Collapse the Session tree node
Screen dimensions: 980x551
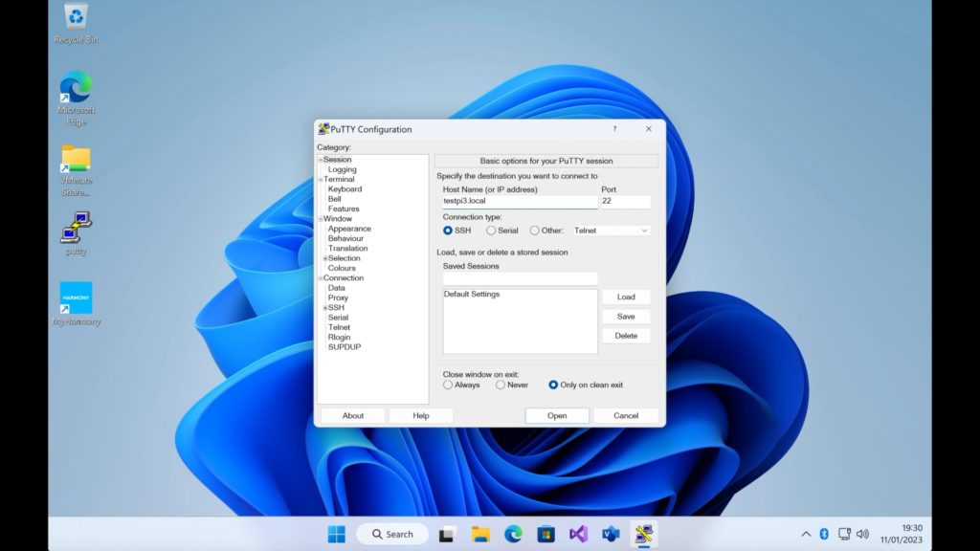[x=321, y=160]
